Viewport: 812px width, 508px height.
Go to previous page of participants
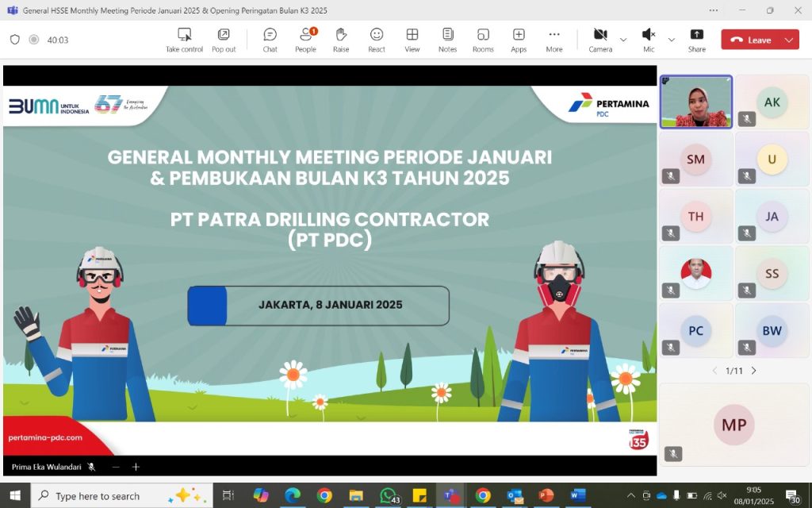tap(714, 371)
